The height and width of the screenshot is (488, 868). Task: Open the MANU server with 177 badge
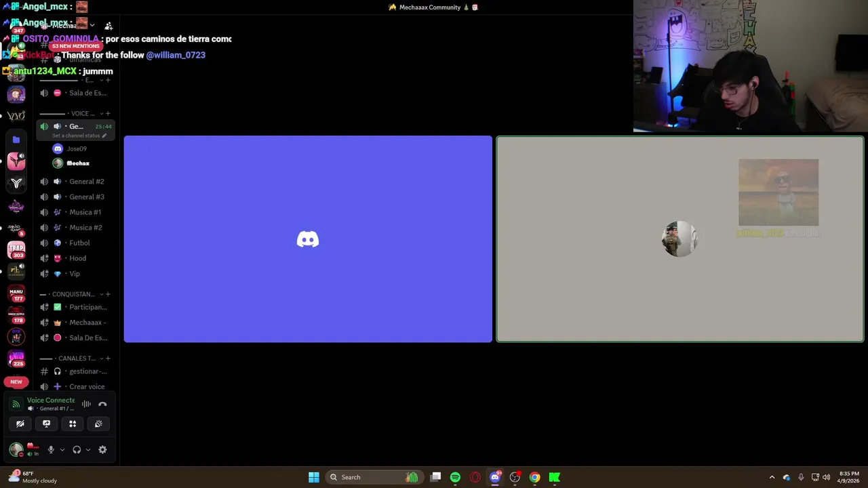click(x=16, y=293)
